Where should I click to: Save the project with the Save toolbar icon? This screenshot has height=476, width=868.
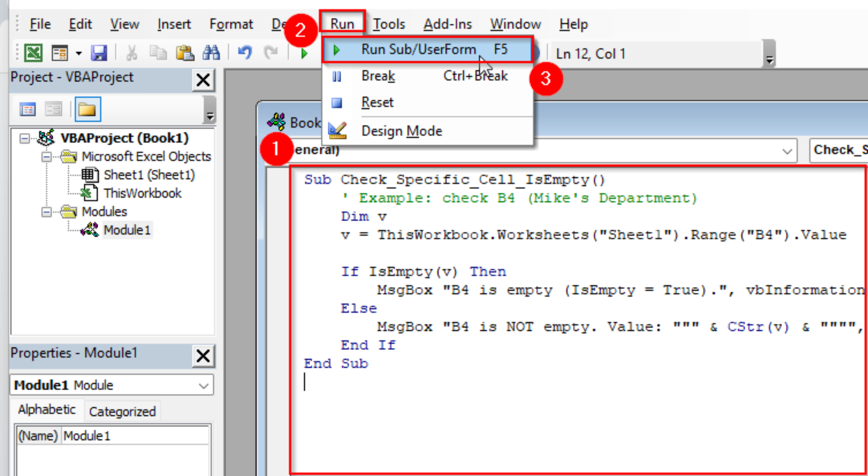tap(99, 53)
